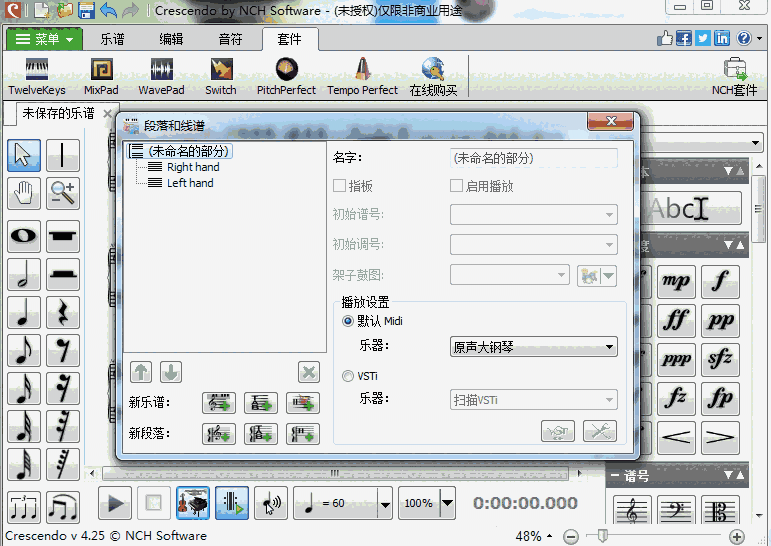The height and width of the screenshot is (546, 771).
Task: Play the score
Action: coord(115,503)
